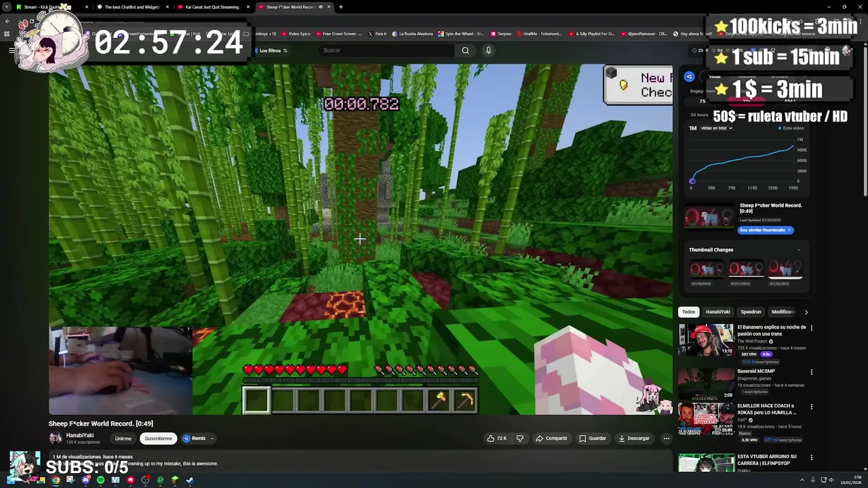
Task: Activate voice search microphone icon
Action: click(488, 50)
